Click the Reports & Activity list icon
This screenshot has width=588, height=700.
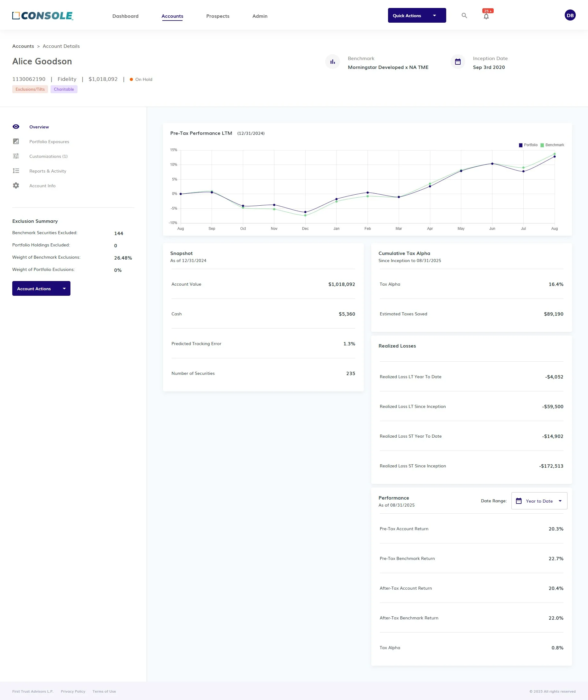click(16, 171)
